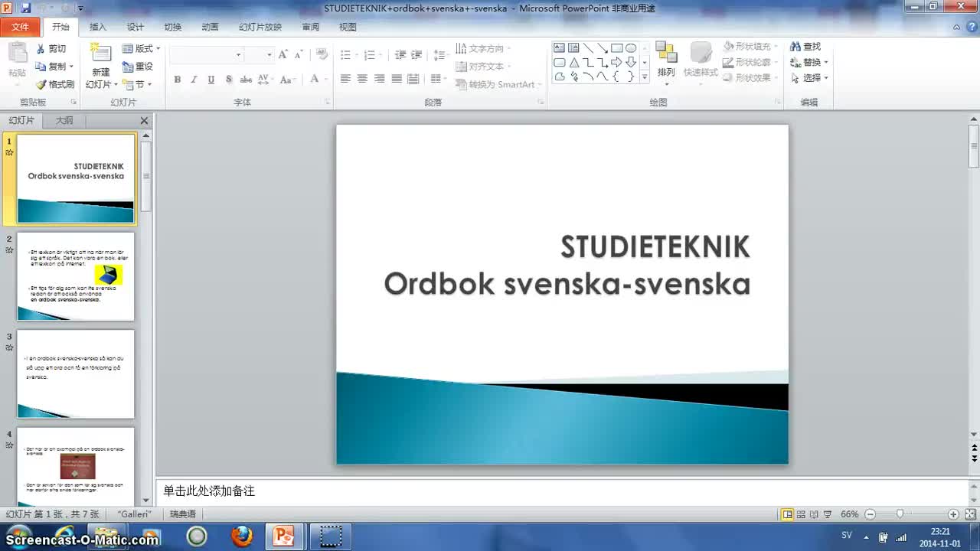Select the Oval shape in gallery
980x551 pixels.
(x=631, y=47)
